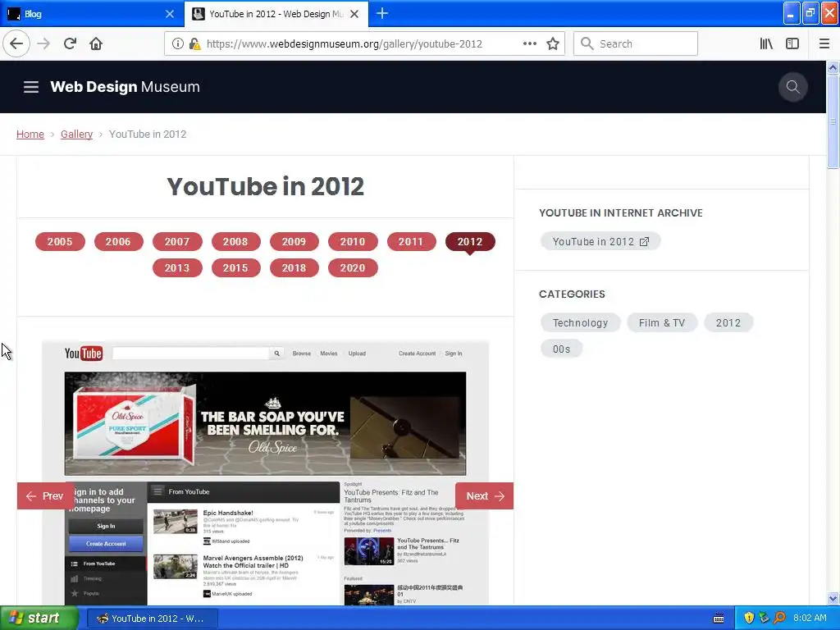This screenshot has height=630, width=840.
Task: Select the 2009 year pill
Action: point(294,242)
